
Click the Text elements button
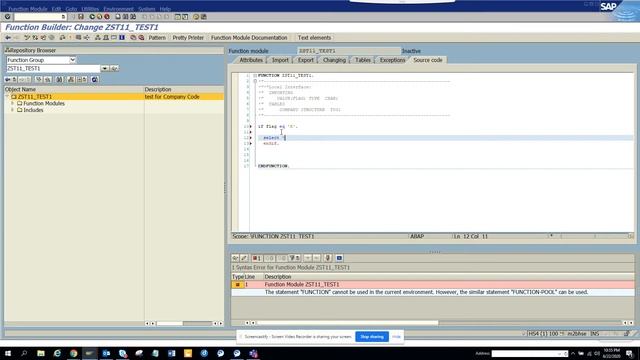pos(314,38)
